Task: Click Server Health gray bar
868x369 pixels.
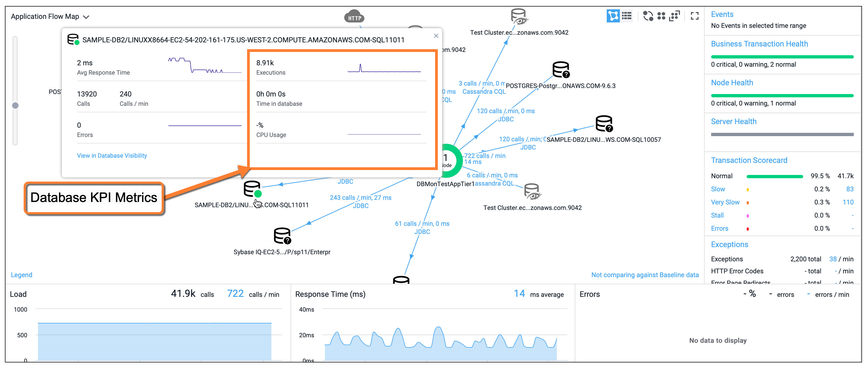Action: (782, 134)
